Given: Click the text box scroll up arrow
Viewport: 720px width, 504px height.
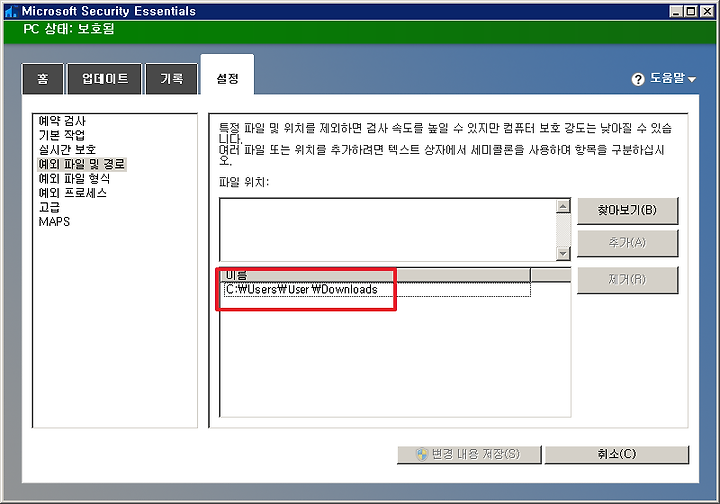Looking at the screenshot, I should pyautogui.click(x=563, y=206).
